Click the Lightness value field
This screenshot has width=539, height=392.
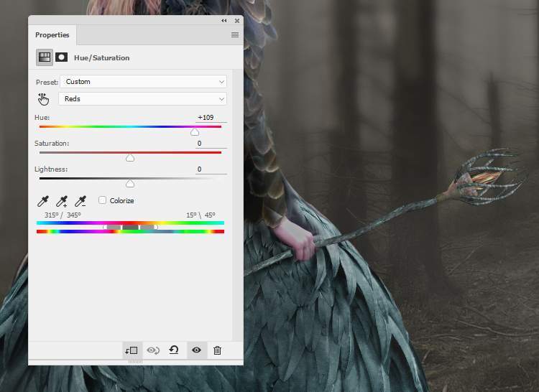coord(211,169)
